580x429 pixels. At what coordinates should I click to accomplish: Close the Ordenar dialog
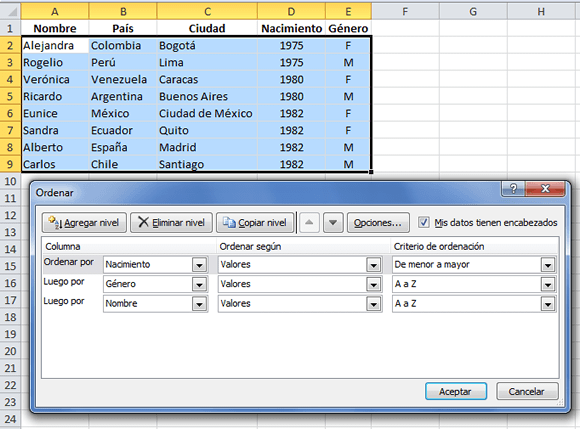tap(545, 189)
